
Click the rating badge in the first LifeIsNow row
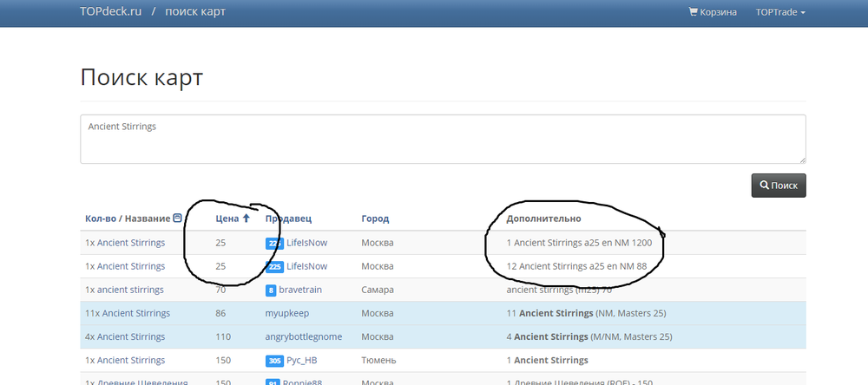[x=274, y=243]
